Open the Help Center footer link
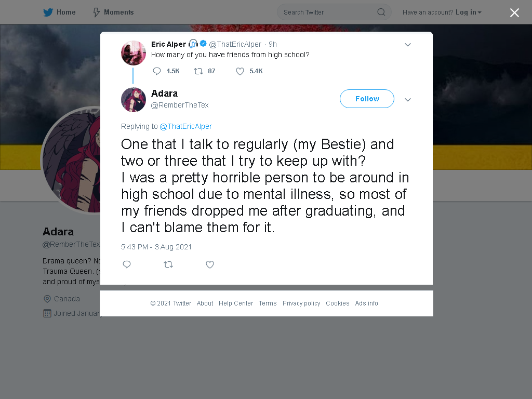 [x=236, y=303]
